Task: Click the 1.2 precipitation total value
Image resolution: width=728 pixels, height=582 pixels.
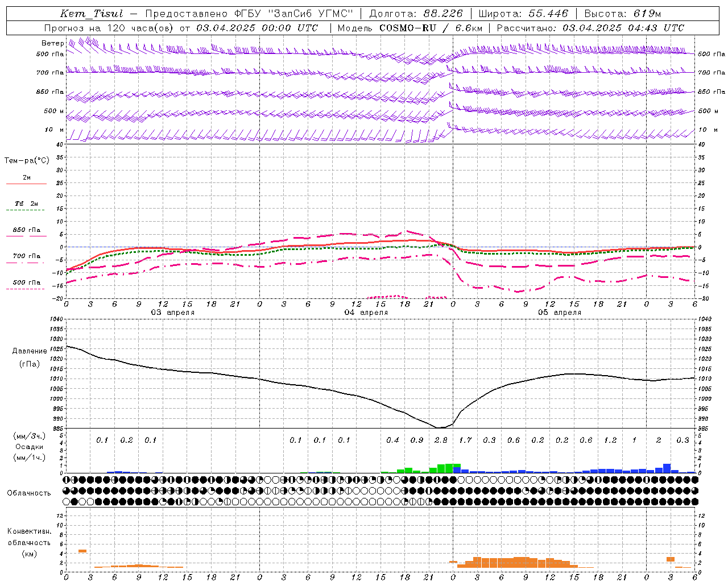Action: point(610,440)
